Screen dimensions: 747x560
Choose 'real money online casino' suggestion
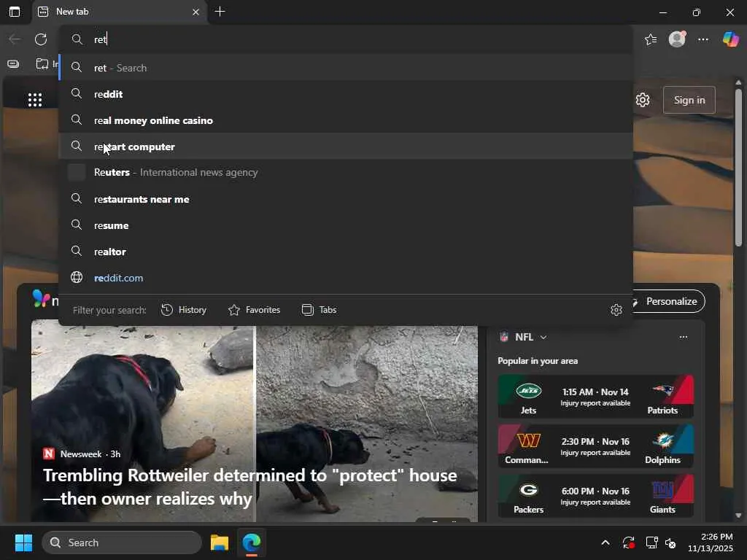pyautogui.click(x=347, y=120)
